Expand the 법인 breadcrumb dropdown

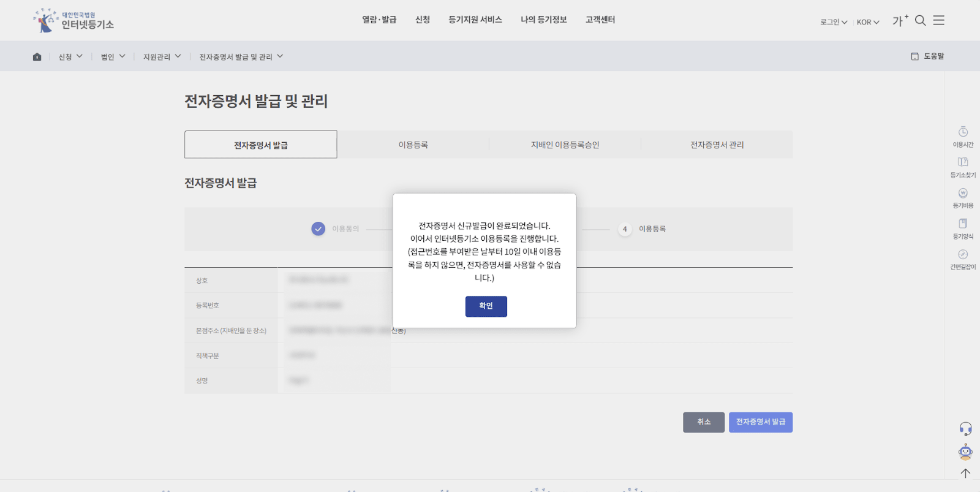click(x=113, y=56)
